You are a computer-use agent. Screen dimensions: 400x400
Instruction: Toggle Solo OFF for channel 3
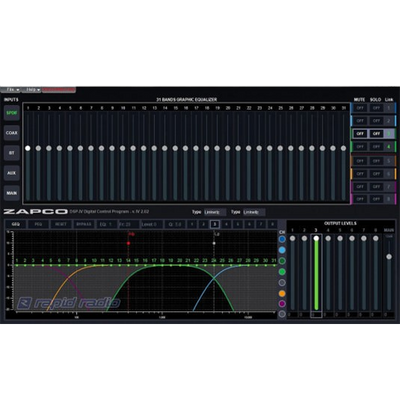376,134
